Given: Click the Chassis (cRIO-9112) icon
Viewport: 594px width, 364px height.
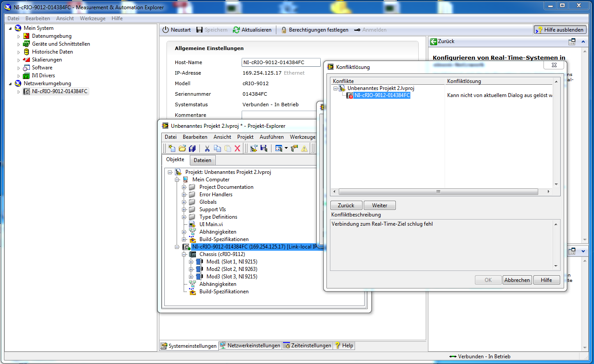Looking at the screenshot, I should tap(192, 254).
